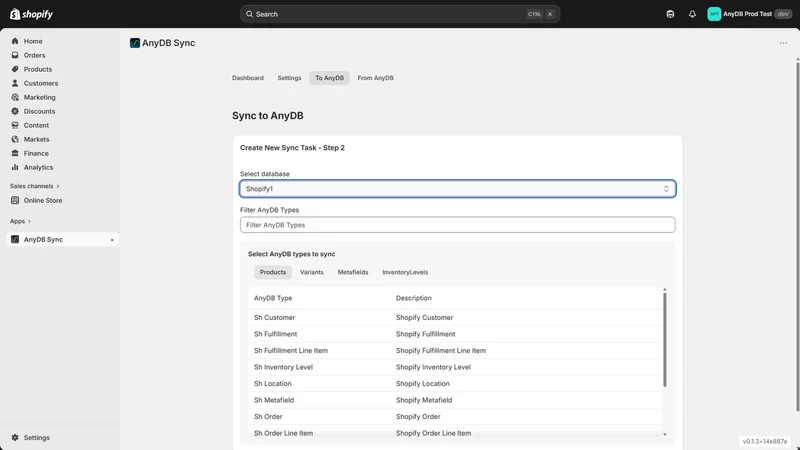This screenshot has width=800, height=450.
Task: Open Orders page link
Action: (34, 55)
